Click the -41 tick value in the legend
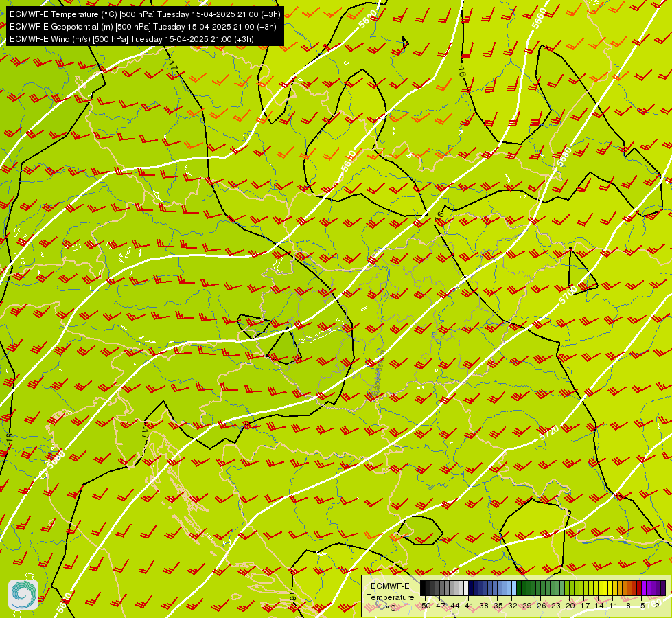 coord(468,606)
